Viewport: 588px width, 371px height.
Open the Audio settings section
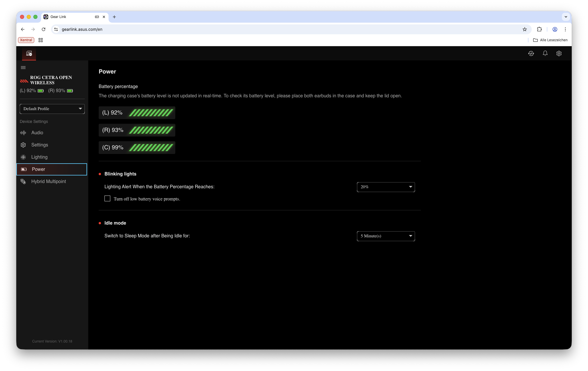37,133
